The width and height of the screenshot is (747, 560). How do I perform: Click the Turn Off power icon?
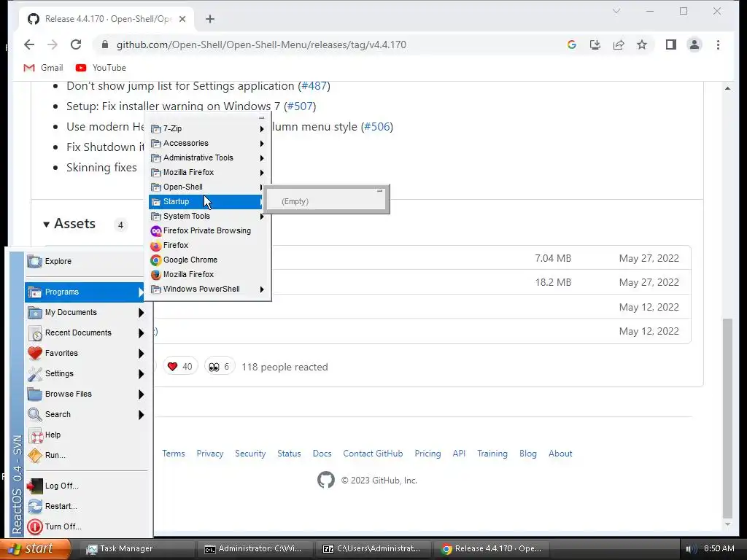pos(34,526)
